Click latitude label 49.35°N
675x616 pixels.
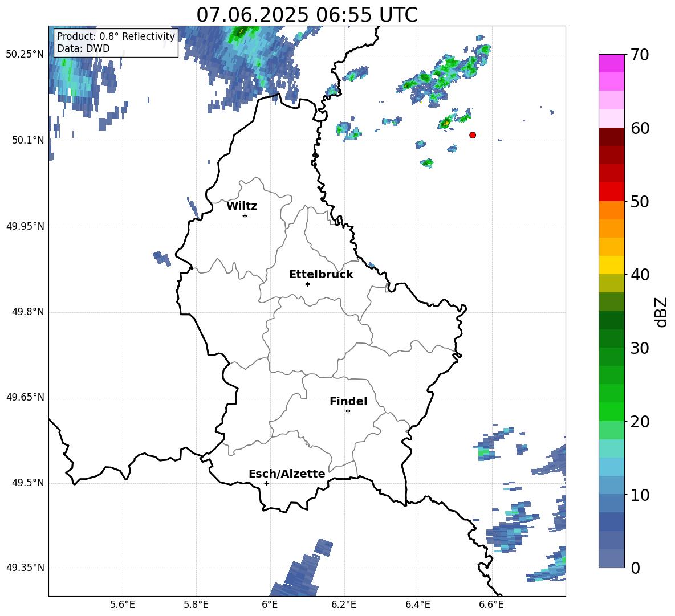25,568
